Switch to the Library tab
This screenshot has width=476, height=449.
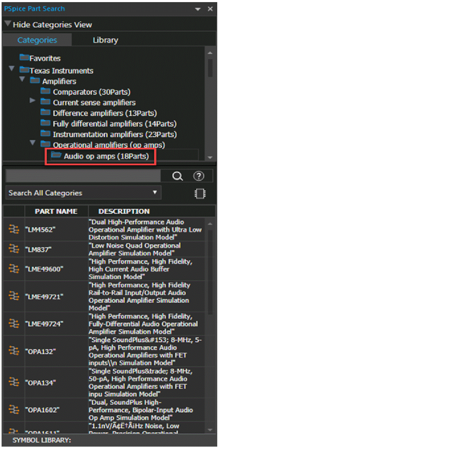[105, 40]
